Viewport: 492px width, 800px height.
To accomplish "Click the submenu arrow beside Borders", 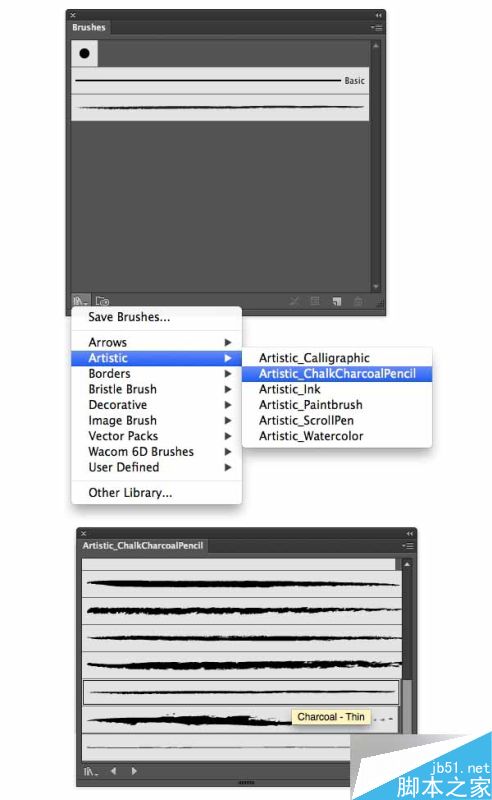I will click(x=228, y=374).
